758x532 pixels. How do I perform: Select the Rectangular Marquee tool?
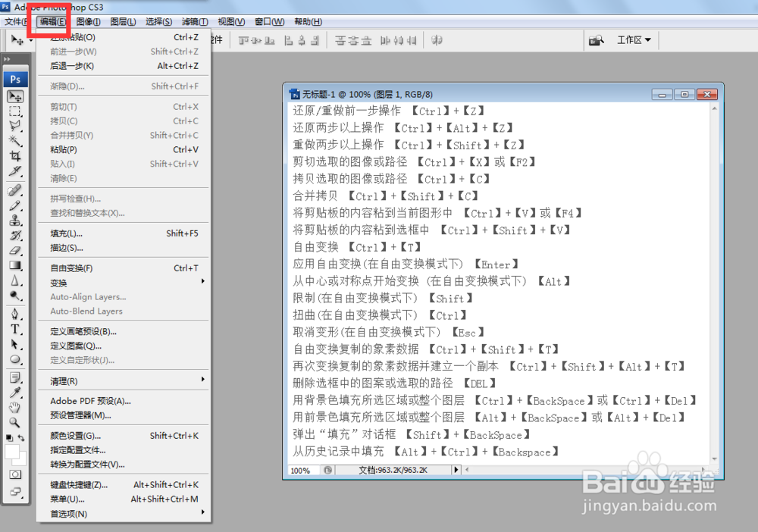point(15,111)
